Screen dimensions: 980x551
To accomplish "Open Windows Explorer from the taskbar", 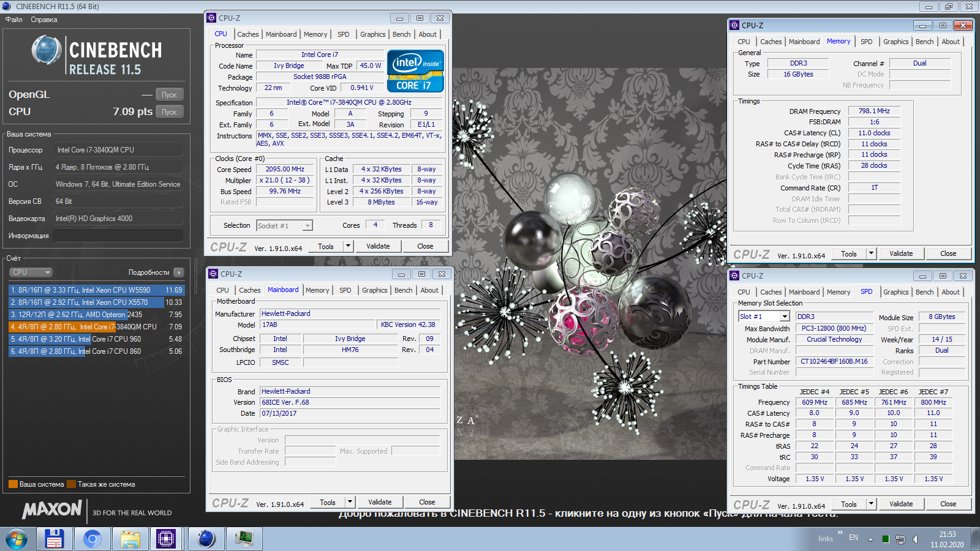I will click(130, 539).
